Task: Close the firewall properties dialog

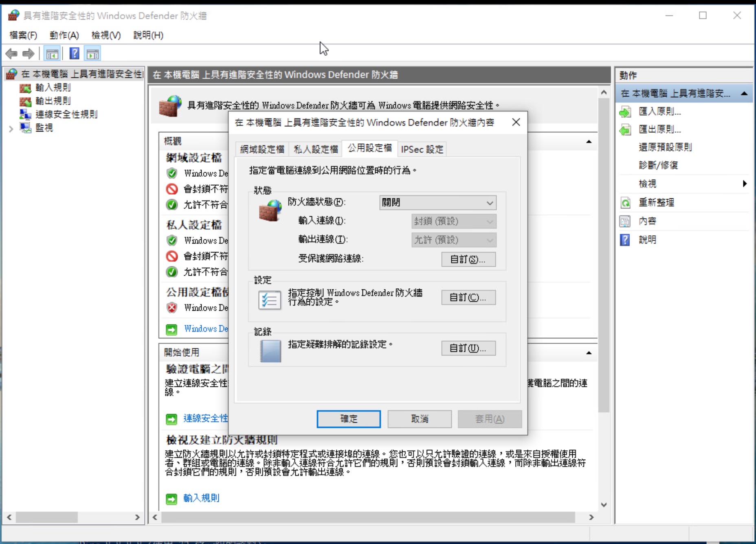Action: coord(516,122)
